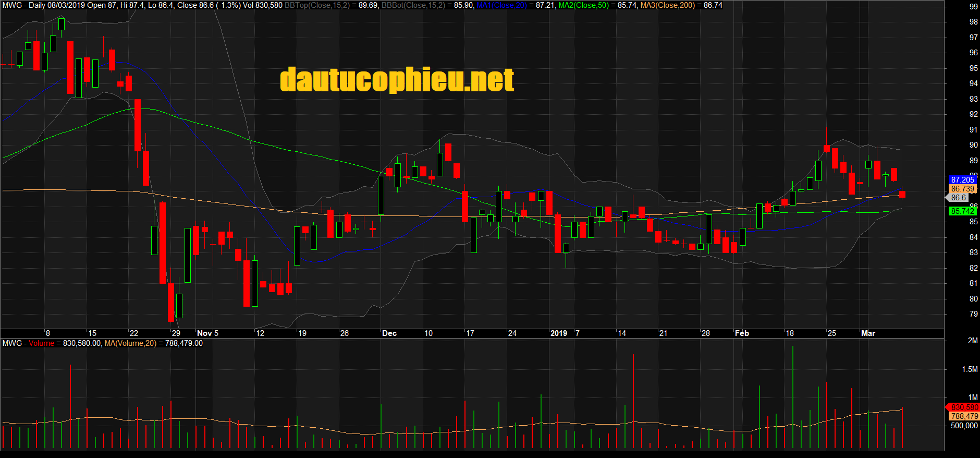Select the MA(Volume,20) label
Viewport: 980px width, 458px height.
130,343
